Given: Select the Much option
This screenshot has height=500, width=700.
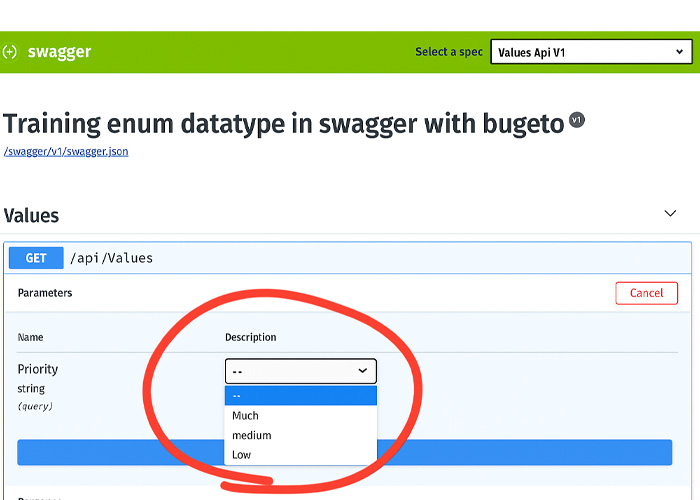Looking at the screenshot, I should click(x=300, y=416).
